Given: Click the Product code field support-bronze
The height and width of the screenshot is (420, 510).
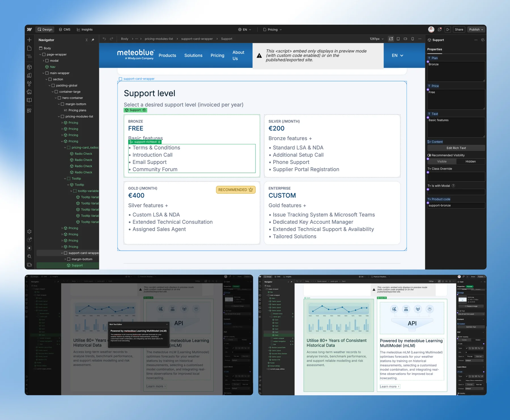Looking at the screenshot, I should pos(456,205).
